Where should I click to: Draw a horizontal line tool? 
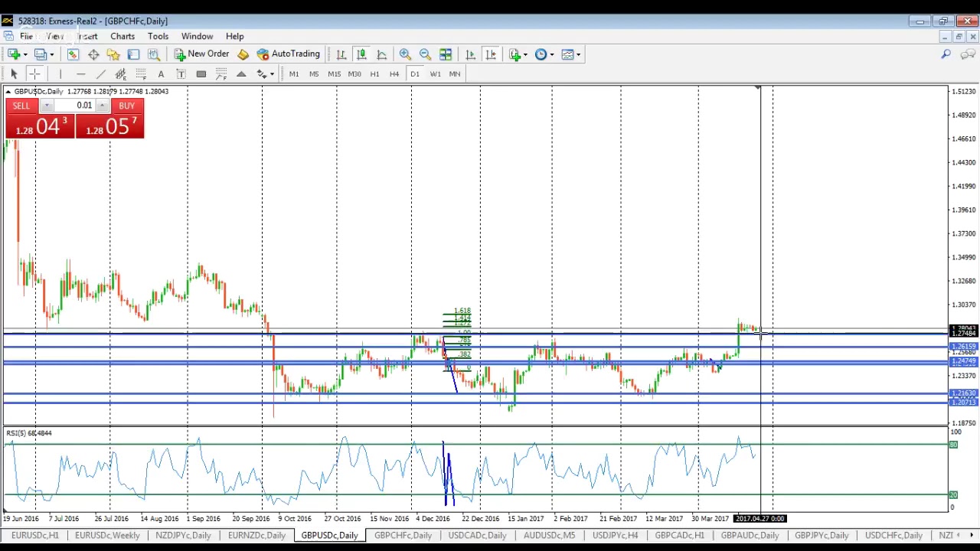[80, 74]
